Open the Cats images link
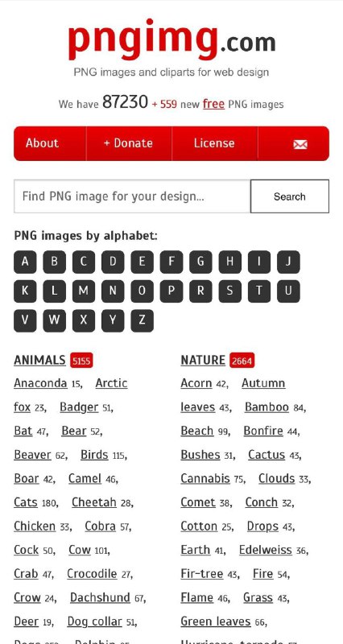 click(x=26, y=502)
